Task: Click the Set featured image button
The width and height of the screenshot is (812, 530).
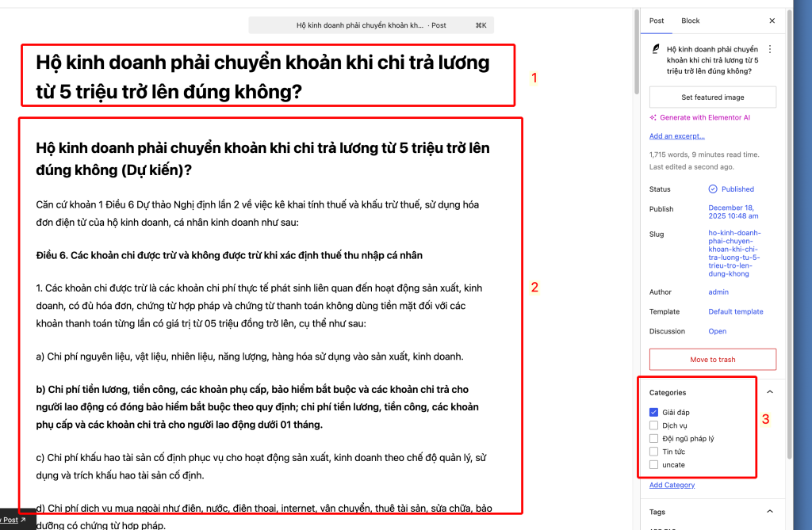Action: [x=712, y=97]
